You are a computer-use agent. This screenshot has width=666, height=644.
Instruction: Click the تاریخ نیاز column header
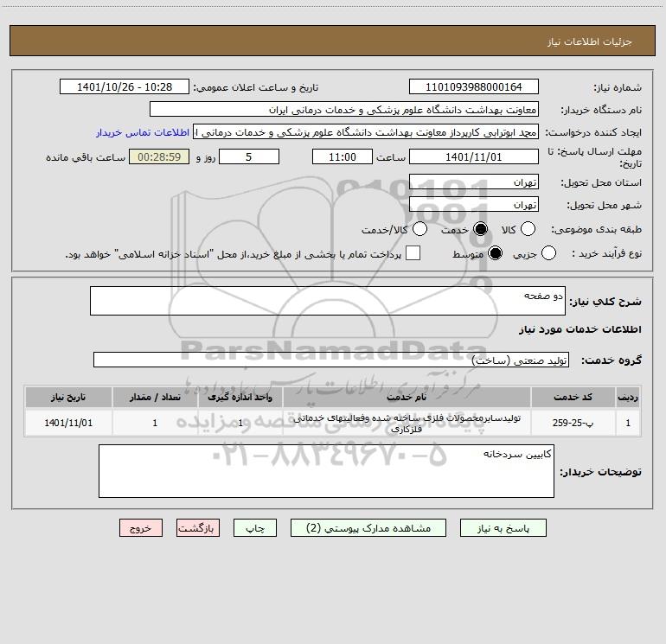[x=68, y=397]
